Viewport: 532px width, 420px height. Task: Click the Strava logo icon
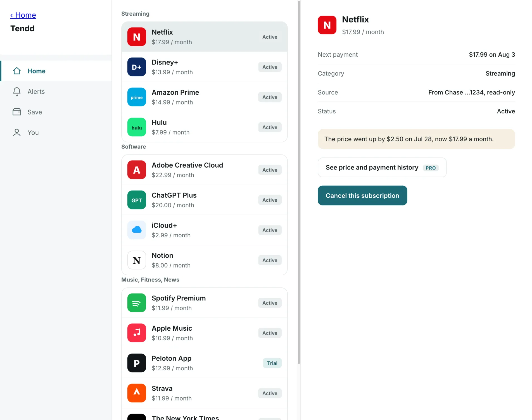tap(137, 393)
